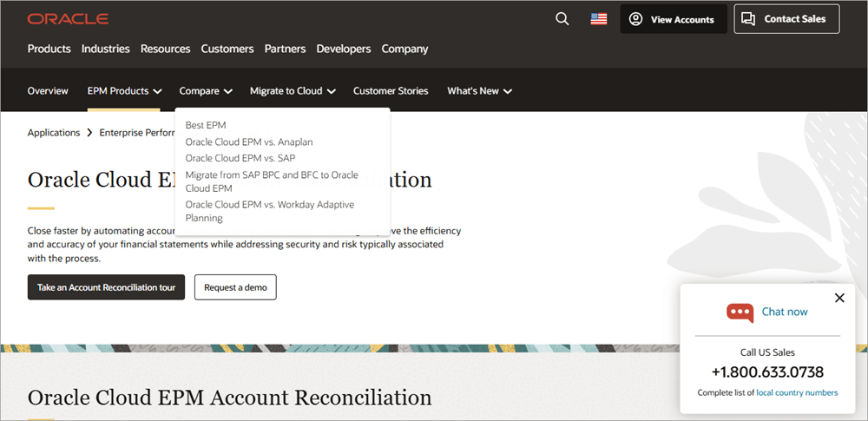
Task: Open the Industries menu
Action: pyautogui.click(x=106, y=49)
